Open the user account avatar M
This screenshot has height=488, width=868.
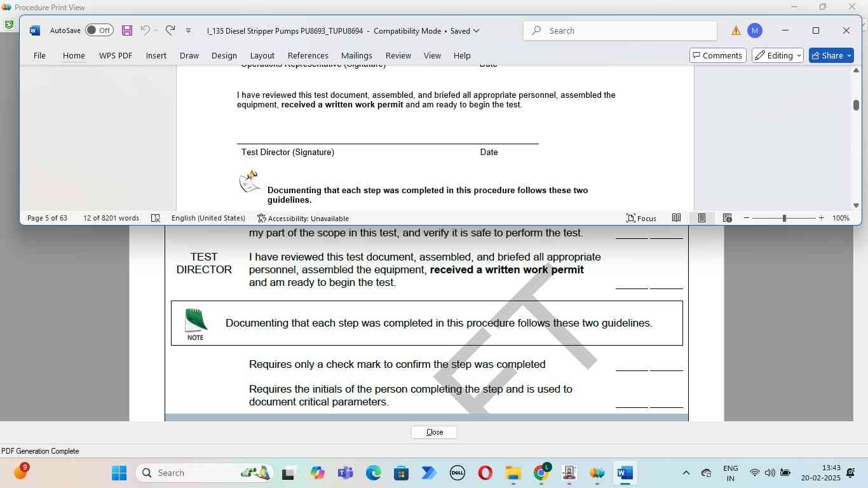click(755, 30)
